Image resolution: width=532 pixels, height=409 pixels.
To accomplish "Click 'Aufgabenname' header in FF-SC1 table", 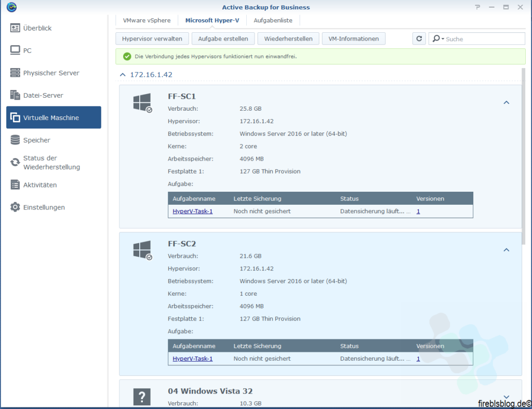I will click(x=194, y=199).
